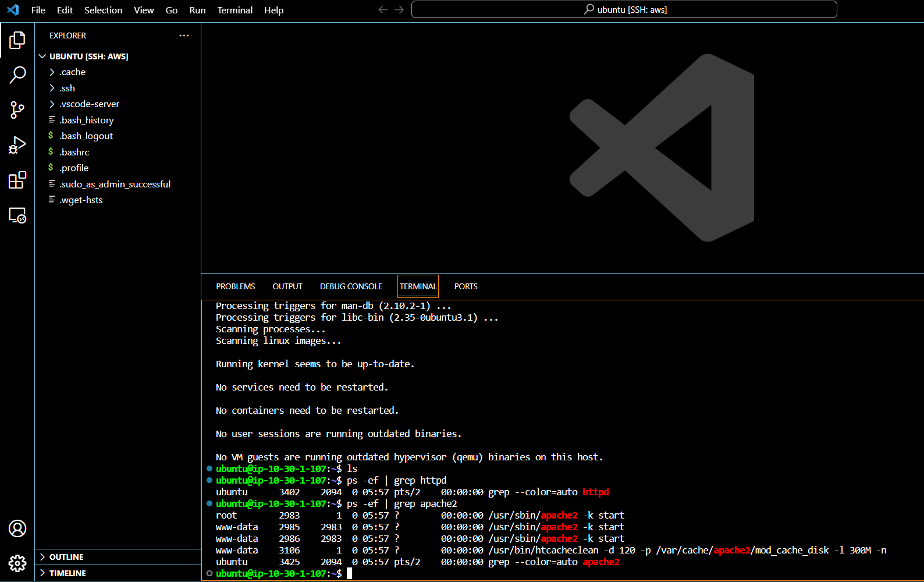
Task: Click the .profile shell file icon
Action: click(x=51, y=168)
